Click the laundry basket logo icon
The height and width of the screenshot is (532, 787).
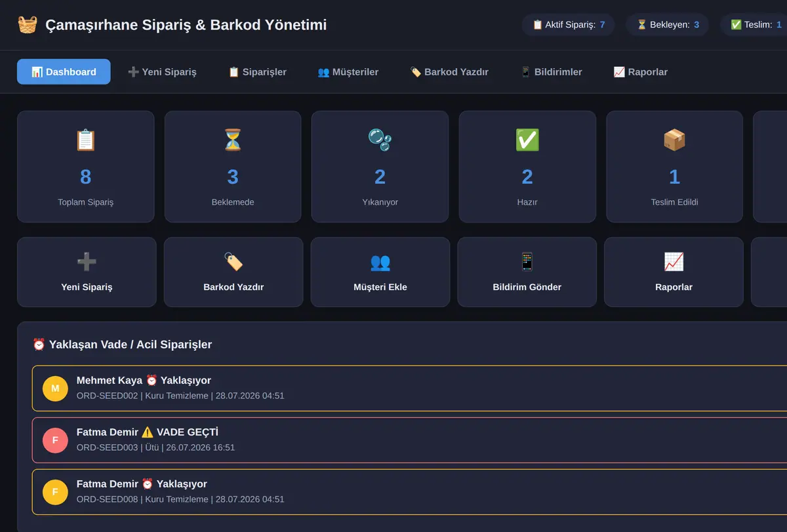coord(28,25)
